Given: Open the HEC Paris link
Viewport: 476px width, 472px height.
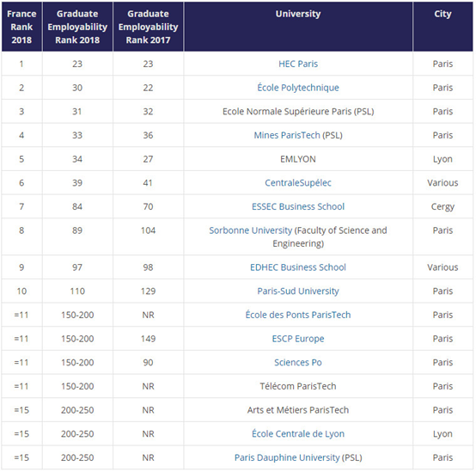Looking at the screenshot, I should (298, 64).
